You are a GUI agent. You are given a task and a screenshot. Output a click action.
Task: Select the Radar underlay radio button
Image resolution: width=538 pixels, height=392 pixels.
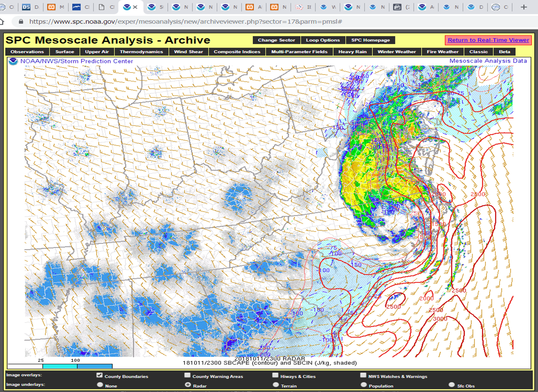[188, 385]
